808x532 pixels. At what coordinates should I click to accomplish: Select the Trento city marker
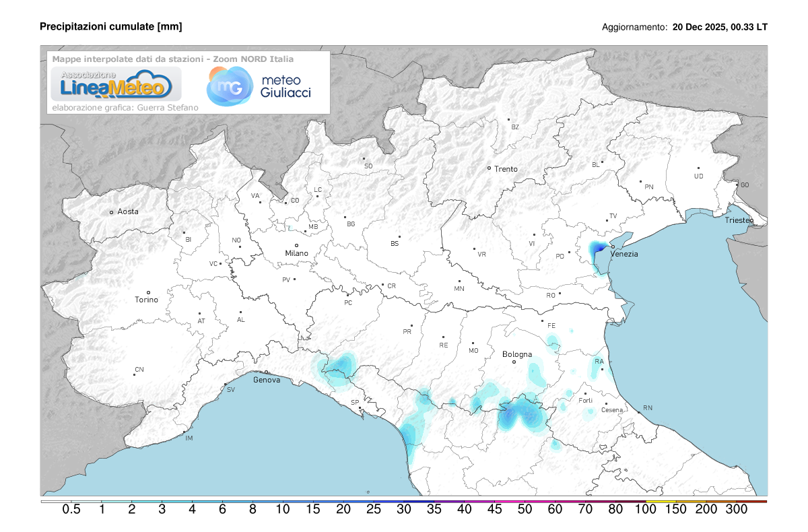[490, 169]
